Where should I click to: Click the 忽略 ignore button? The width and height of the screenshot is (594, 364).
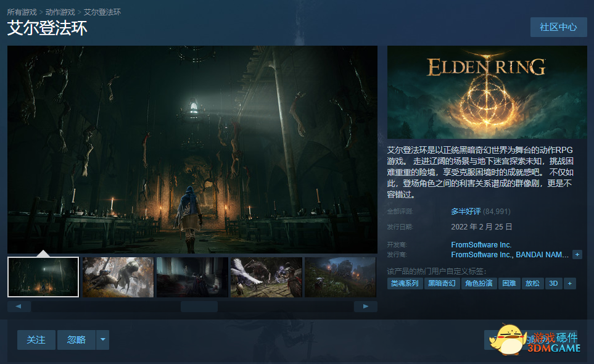(x=76, y=340)
